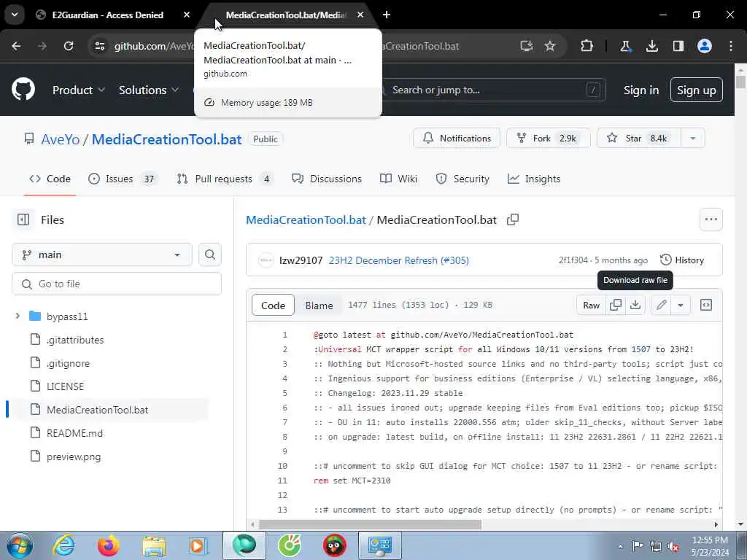Click the Notifications button
Viewport: 747px width, 560px height.
point(457,138)
